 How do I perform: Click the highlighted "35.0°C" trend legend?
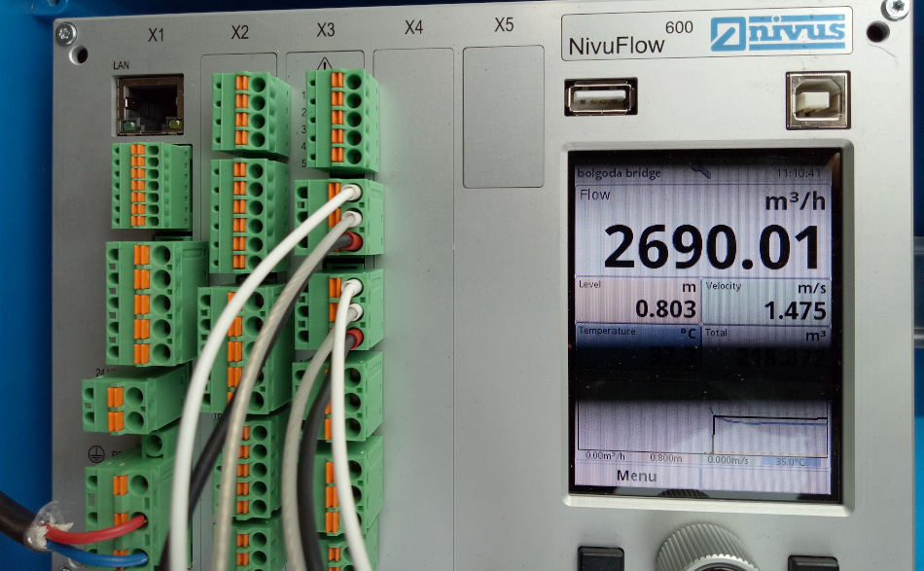(x=790, y=462)
